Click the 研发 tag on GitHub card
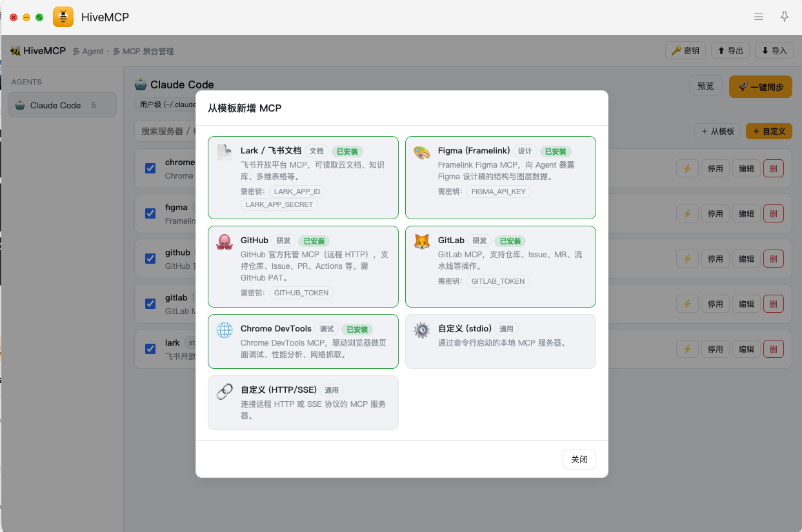This screenshot has width=802, height=532. pos(283,241)
